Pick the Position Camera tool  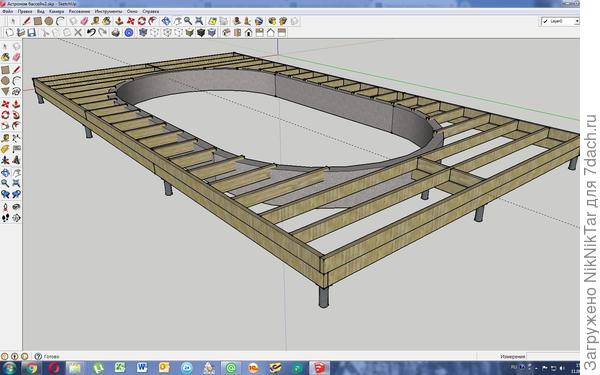5,207
